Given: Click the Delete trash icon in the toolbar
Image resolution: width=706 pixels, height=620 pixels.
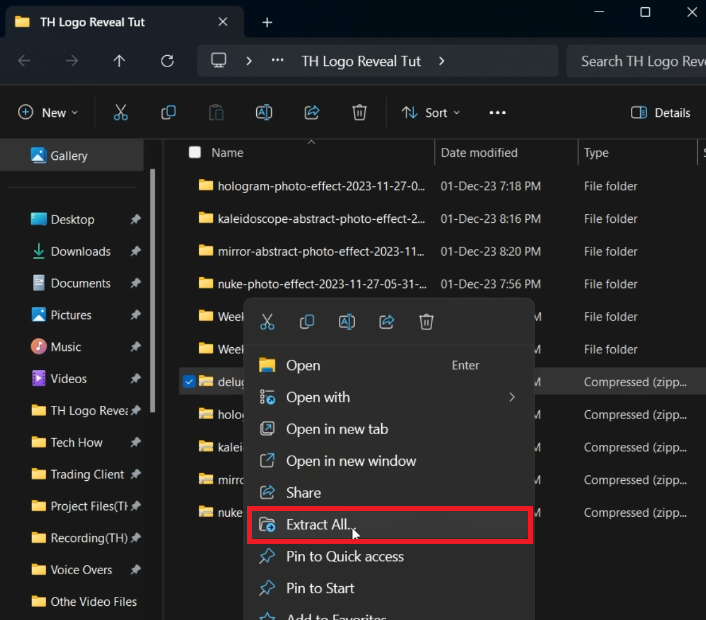Looking at the screenshot, I should pyautogui.click(x=360, y=113).
